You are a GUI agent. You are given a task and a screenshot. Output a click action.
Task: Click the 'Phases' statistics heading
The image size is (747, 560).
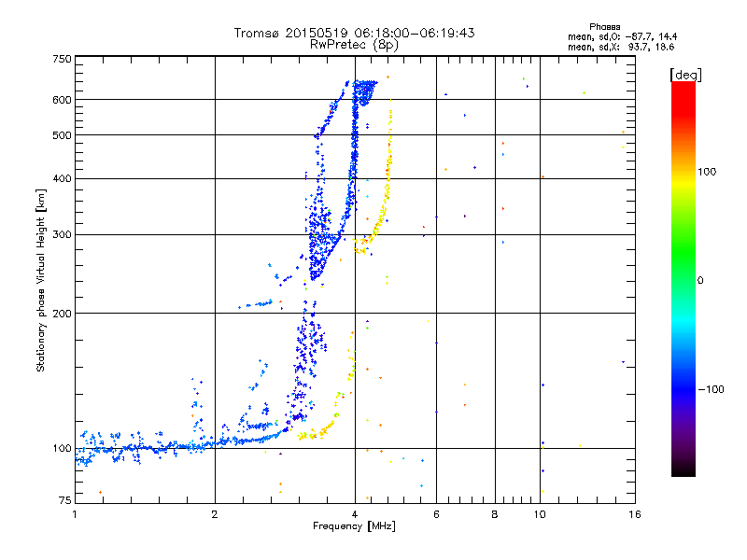pyautogui.click(x=604, y=27)
